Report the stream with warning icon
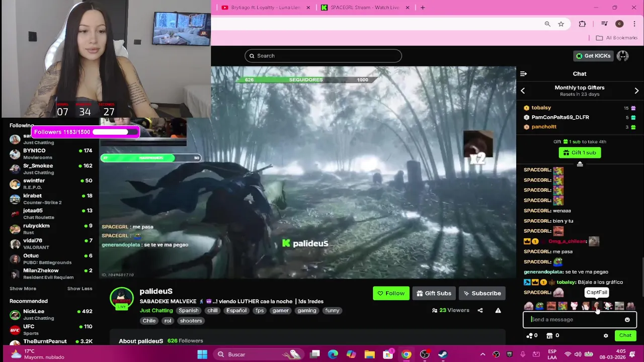This screenshot has height=362, width=644. [498, 310]
